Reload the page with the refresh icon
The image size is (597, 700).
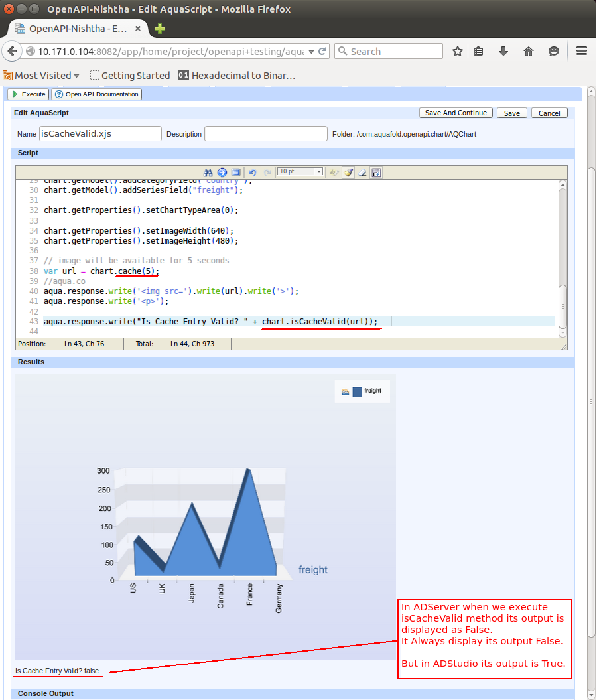(322, 51)
